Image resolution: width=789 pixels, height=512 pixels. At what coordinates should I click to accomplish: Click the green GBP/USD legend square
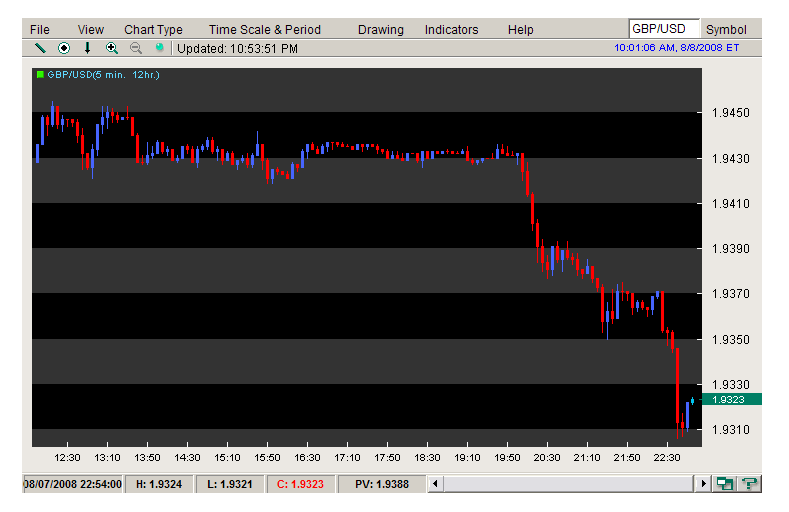[39, 74]
